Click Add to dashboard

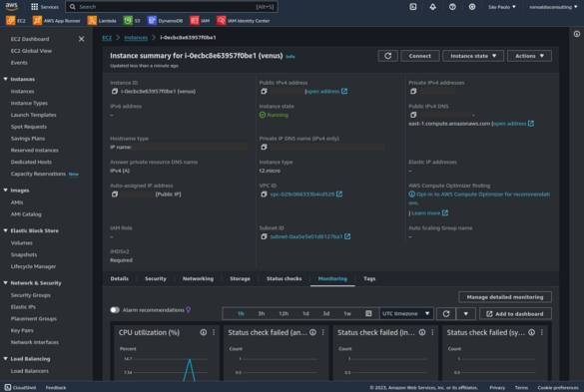[x=515, y=314]
